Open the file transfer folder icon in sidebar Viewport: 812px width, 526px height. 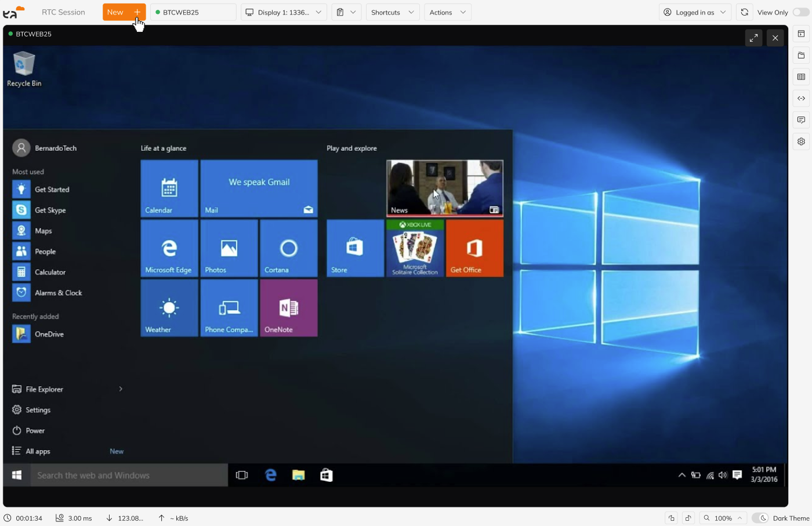[x=801, y=56]
